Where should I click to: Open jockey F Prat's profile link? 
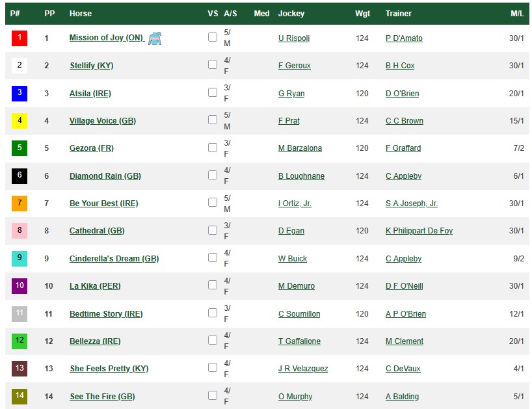pyautogui.click(x=289, y=121)
